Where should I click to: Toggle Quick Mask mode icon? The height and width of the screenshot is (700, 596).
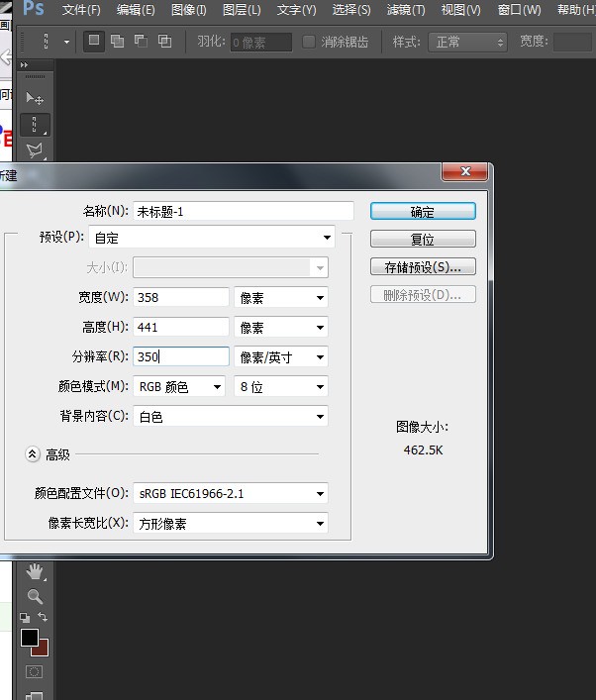tap(35, 672)
